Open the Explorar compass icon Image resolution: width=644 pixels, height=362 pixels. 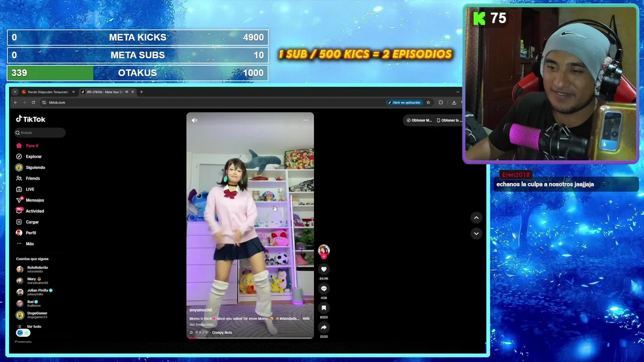[x=19, y=156]
